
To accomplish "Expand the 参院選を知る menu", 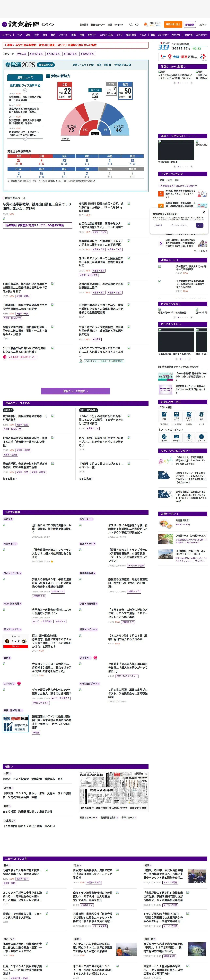I will coord(123,65).
